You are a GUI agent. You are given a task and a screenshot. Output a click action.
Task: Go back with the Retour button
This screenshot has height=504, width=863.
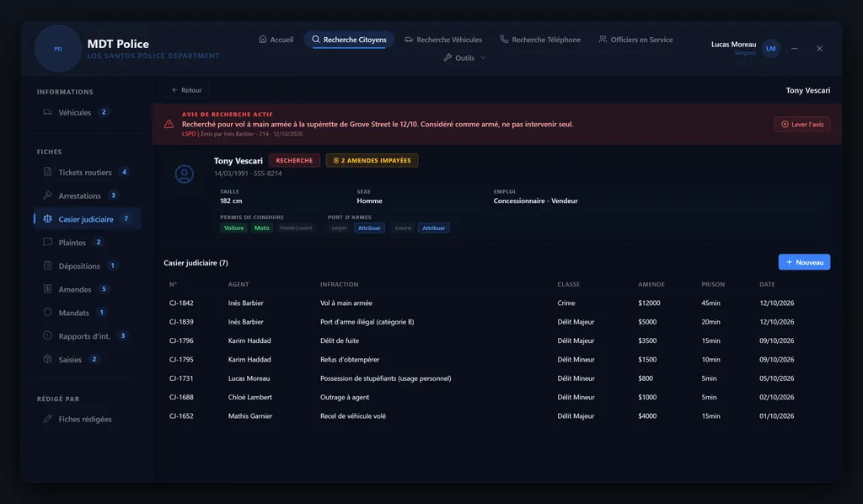pos(186,90)
